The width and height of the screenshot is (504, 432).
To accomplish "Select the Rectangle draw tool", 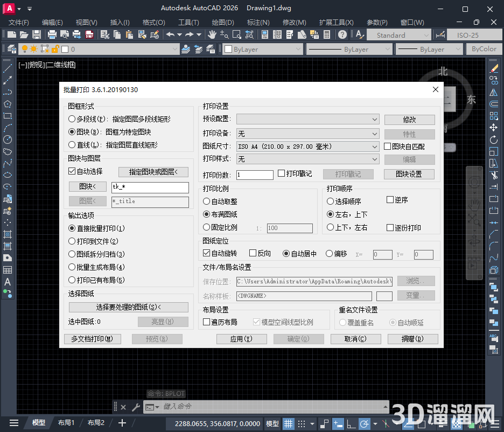I will [x=8, y=116].
